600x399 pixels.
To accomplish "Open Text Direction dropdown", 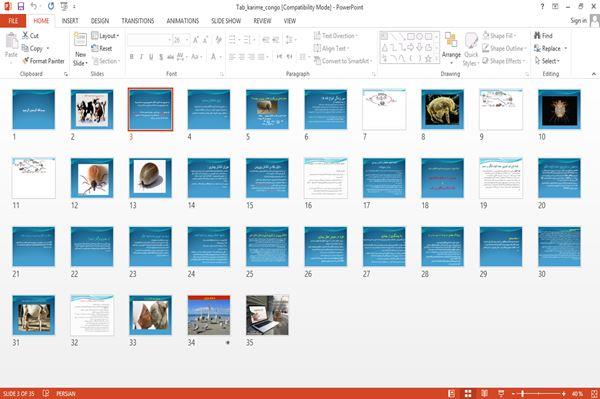I will (336, 36).
